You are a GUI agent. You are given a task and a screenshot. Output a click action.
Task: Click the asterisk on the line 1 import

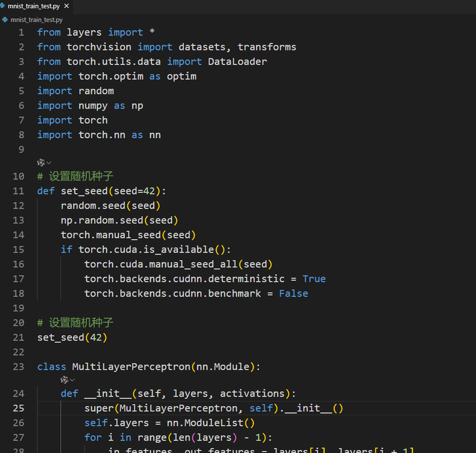pyautogui.click(x=152, y=32)
